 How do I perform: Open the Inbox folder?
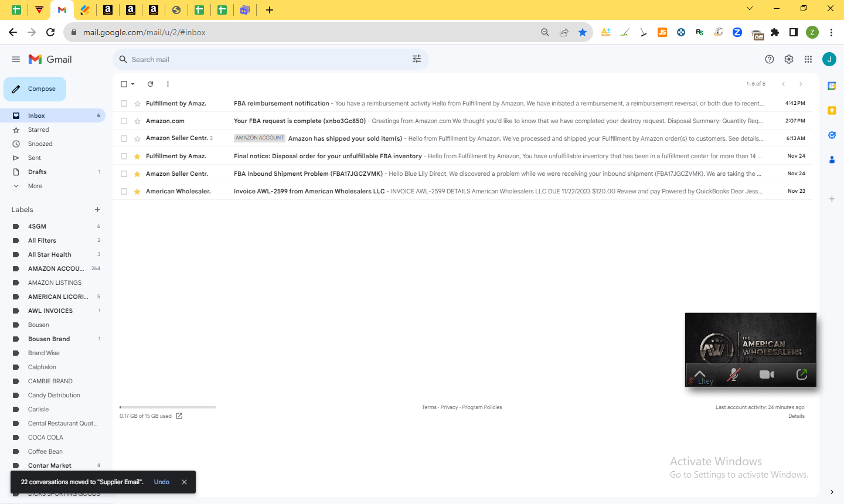click(x=53, y=115)
